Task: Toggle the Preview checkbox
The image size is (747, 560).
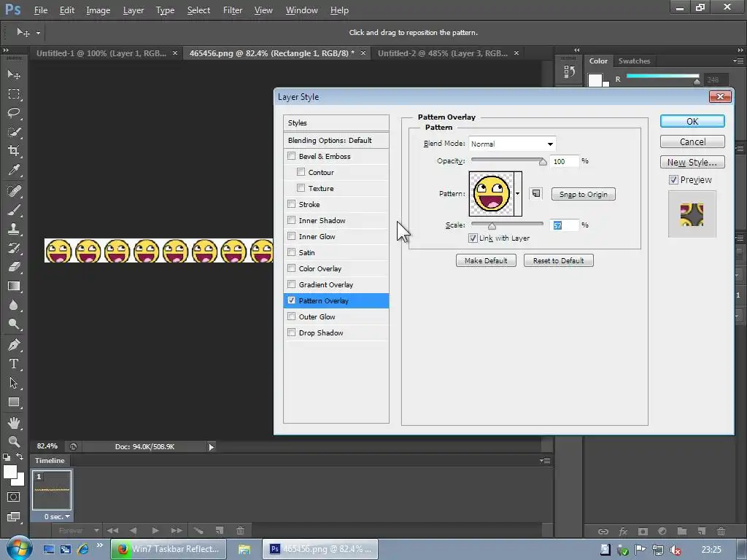Action: [673, 179]
